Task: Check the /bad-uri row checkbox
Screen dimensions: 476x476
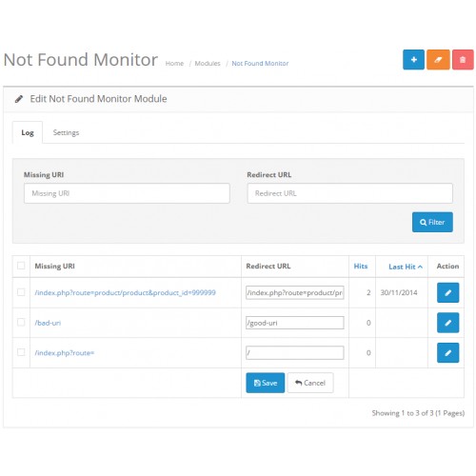Action: (21, 323)
